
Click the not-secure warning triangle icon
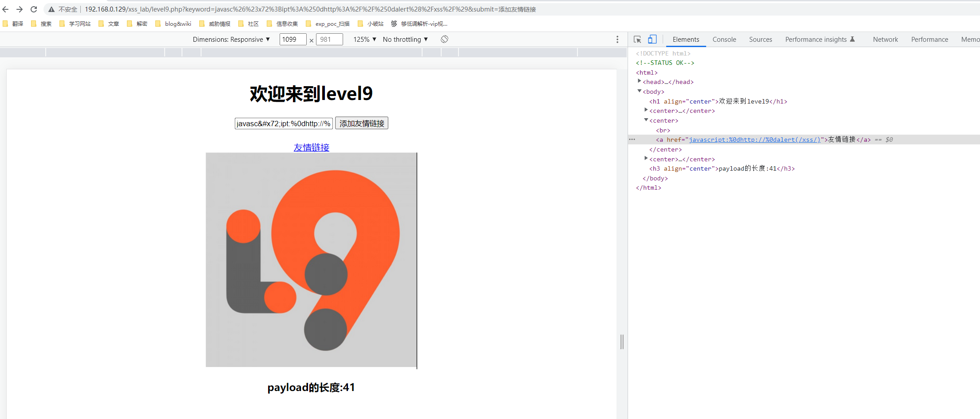51,9
